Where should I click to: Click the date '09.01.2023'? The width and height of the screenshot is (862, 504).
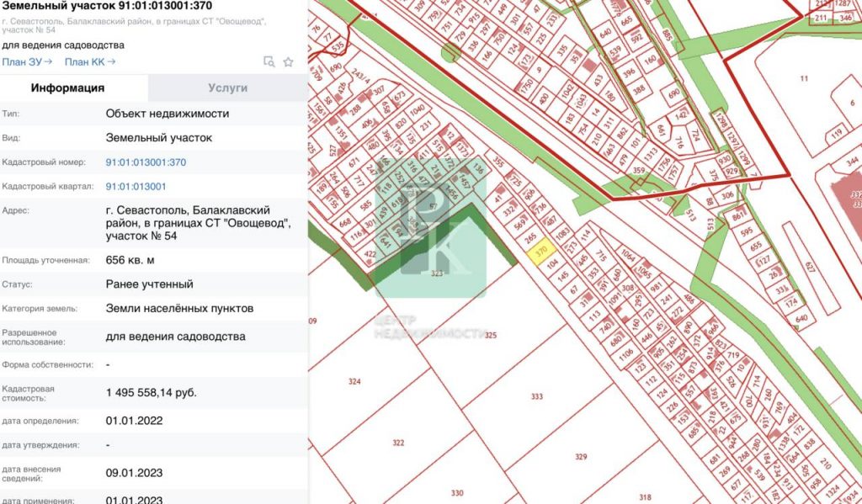pyautogui.click(x=134, y=473)
